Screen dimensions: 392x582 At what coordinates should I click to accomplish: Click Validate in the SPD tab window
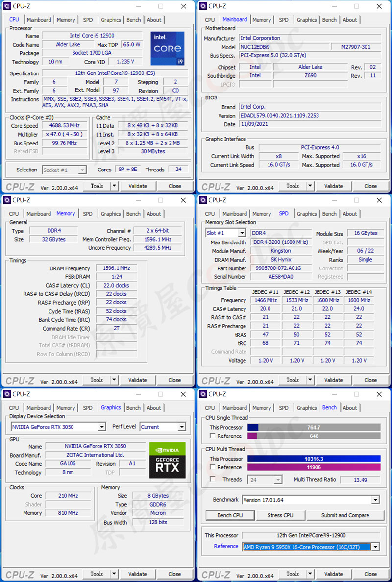point(334,380)
